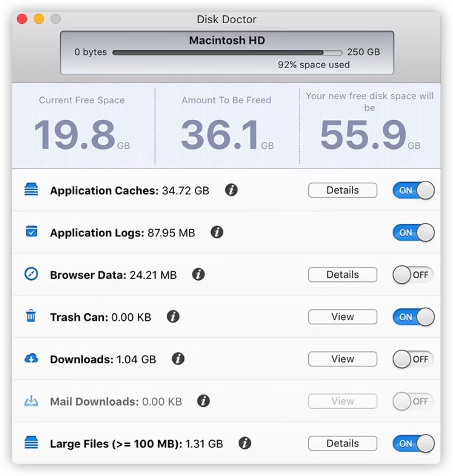Image resolution: width=453 pixels, height=476 pixels.
Task: Click the View button for Mail Downloads
Action: [x=343, y=401]
